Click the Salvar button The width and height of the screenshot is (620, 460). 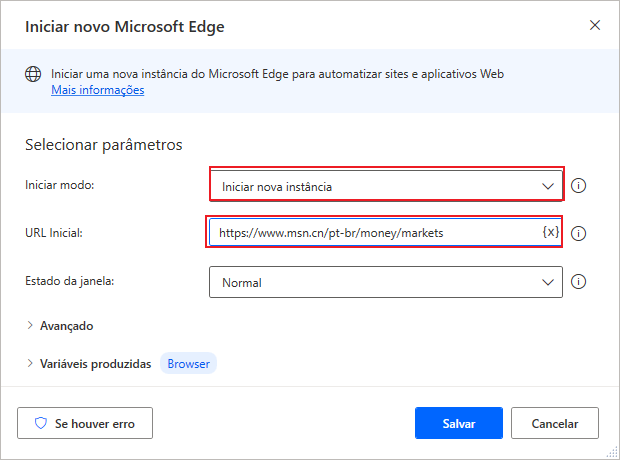pos(459,423)
